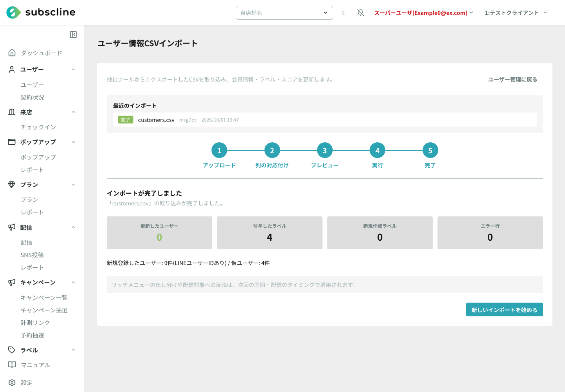Open キャンペーン一覧 in the sidebar
Image resolution: width=565 pixels, height=392 pixels.
coord(44,298)
